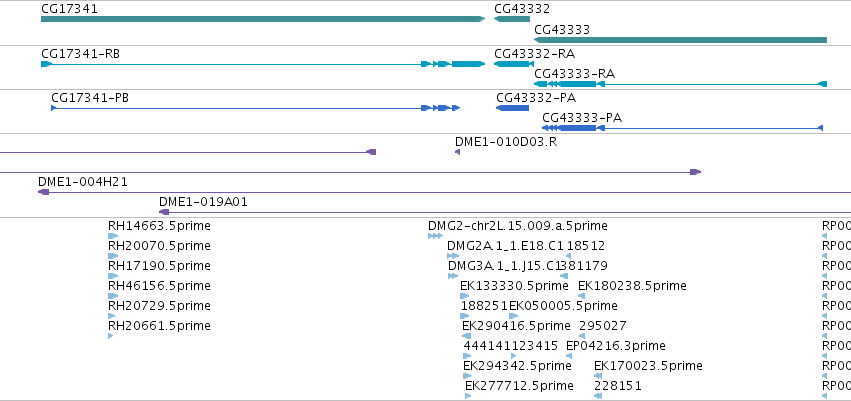Screen dimensions: 851x401
Task: Click the CG43332-RA transcript label
Action: tap(535, 54)
